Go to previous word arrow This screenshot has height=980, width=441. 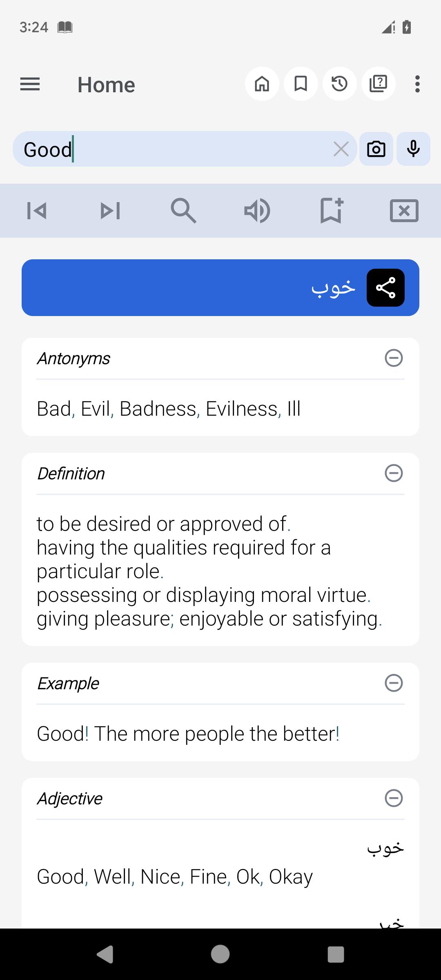coord(37,211)
